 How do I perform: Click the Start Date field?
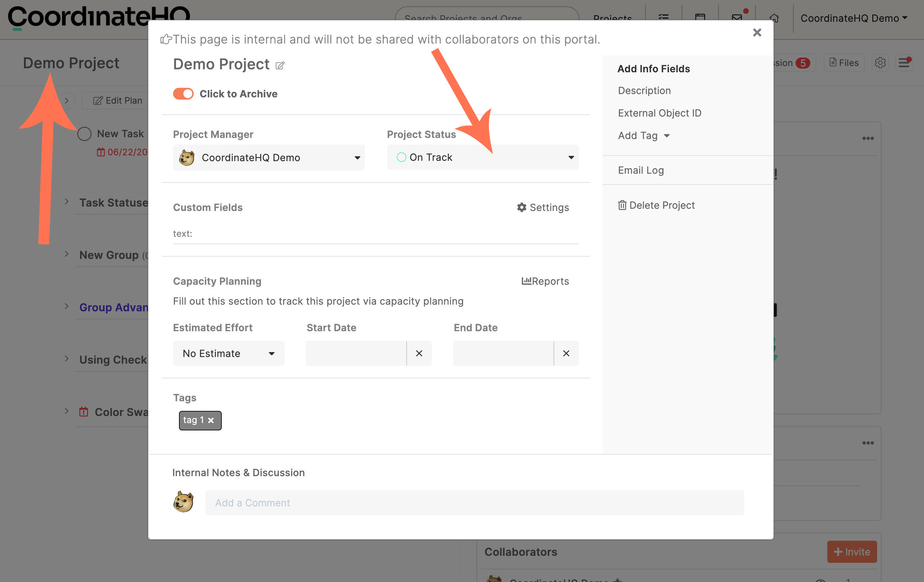point(356,353)
